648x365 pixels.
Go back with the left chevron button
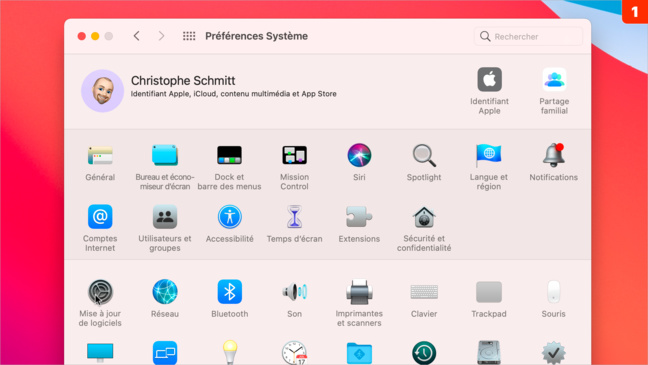pos(136,36)
